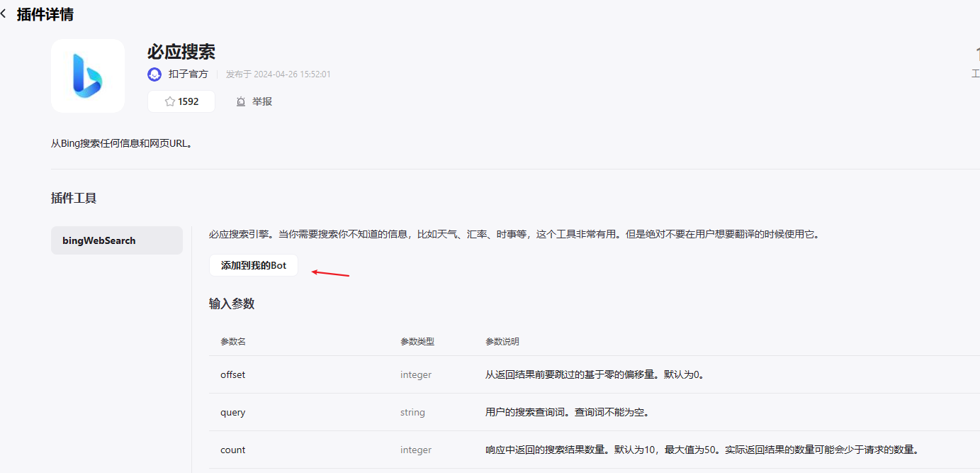Click the Bing plugin logo thumbnail
Image resolution: width=980 pixels, height=473 pixels.
tap(88, 76)
